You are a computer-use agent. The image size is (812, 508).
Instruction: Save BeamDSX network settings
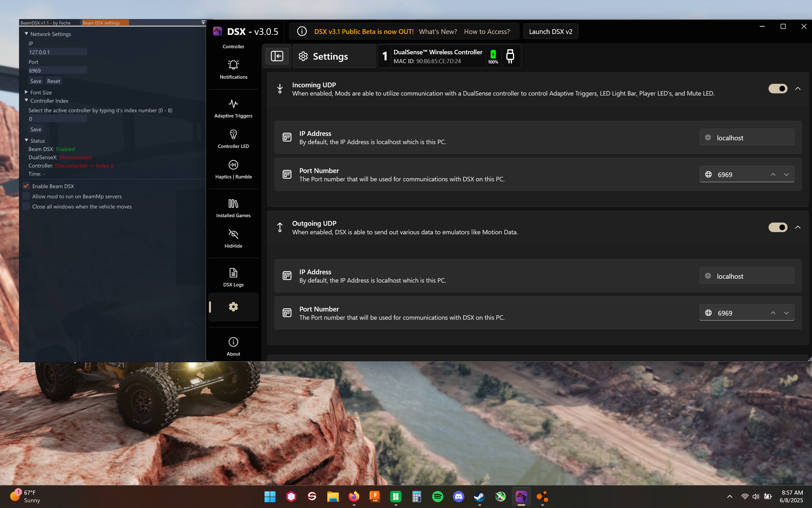[x=36, y=81]
